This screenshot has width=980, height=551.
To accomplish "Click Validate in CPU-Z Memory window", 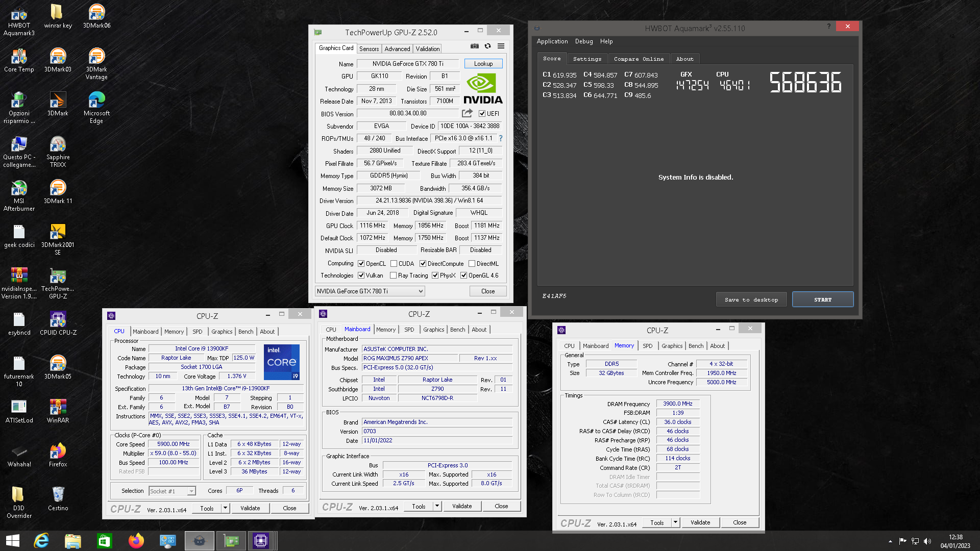I will (x=700, y=522).
